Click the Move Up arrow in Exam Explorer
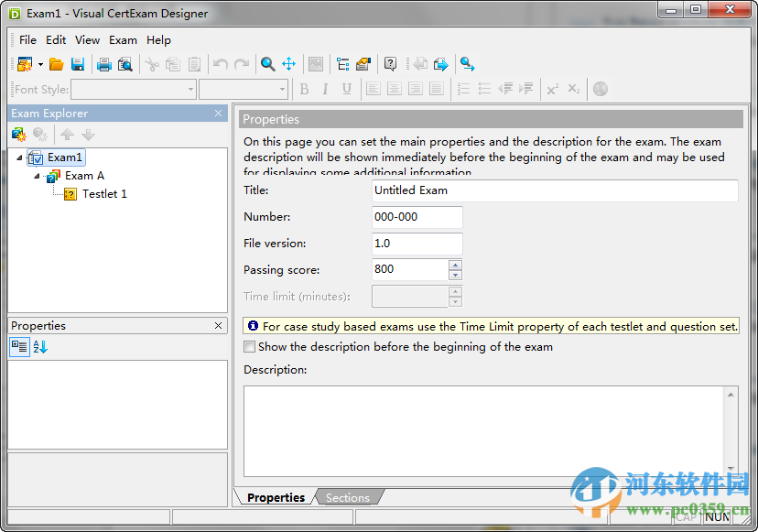The height and width of the screenshot is (532, 758). coord(67,135)
